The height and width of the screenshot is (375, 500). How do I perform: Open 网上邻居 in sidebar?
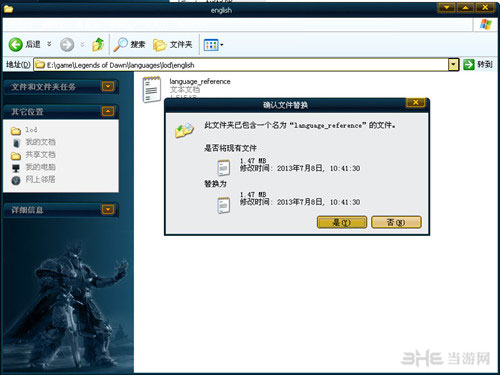point(40,180)
